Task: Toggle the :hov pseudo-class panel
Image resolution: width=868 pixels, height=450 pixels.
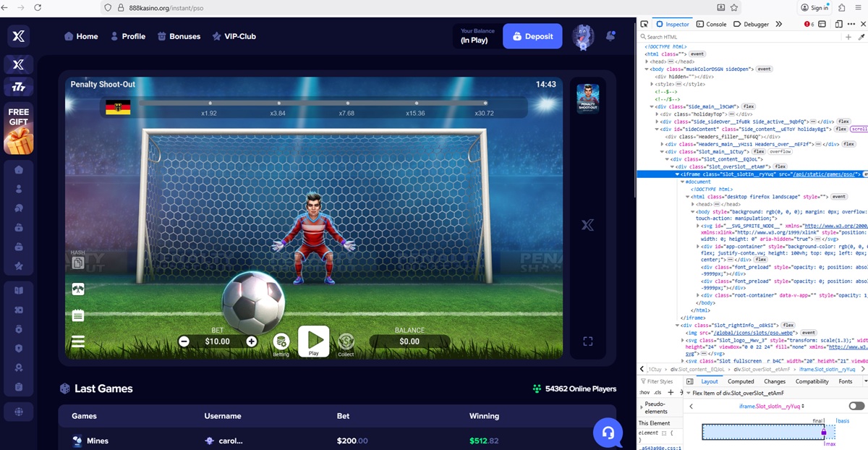Action: (x=644, y=392)
